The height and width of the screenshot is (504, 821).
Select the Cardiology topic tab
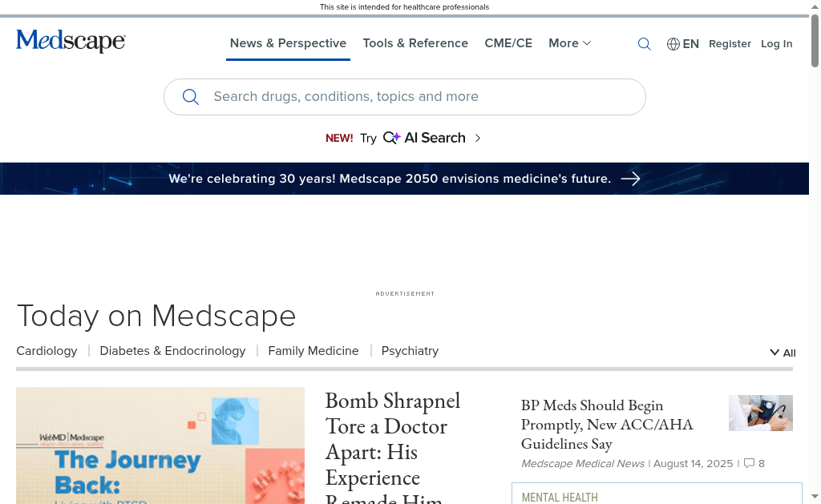[x=47, y=351]
